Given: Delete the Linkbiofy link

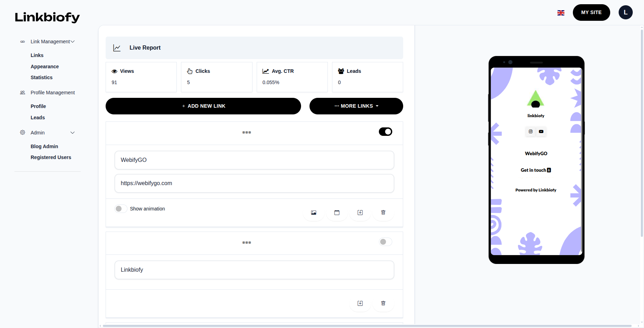Looking at the screenshot, I should click(383, 303).
